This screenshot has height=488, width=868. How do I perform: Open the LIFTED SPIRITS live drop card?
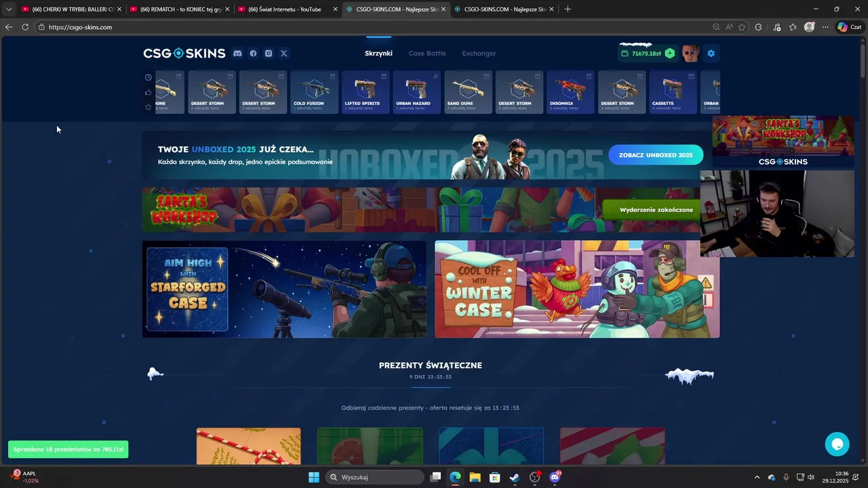[366, 92]
